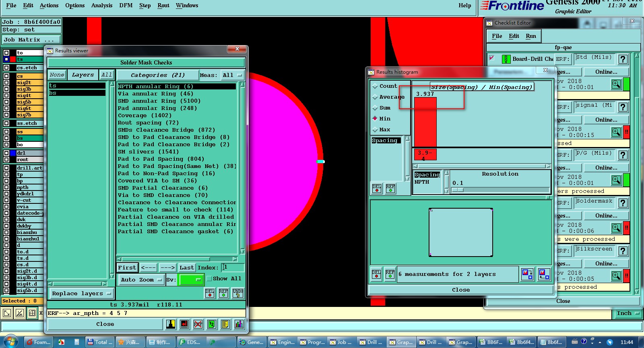
Task: Click the green drill icon next to Board-Drill Checks
Action: [x=506, y=59]
